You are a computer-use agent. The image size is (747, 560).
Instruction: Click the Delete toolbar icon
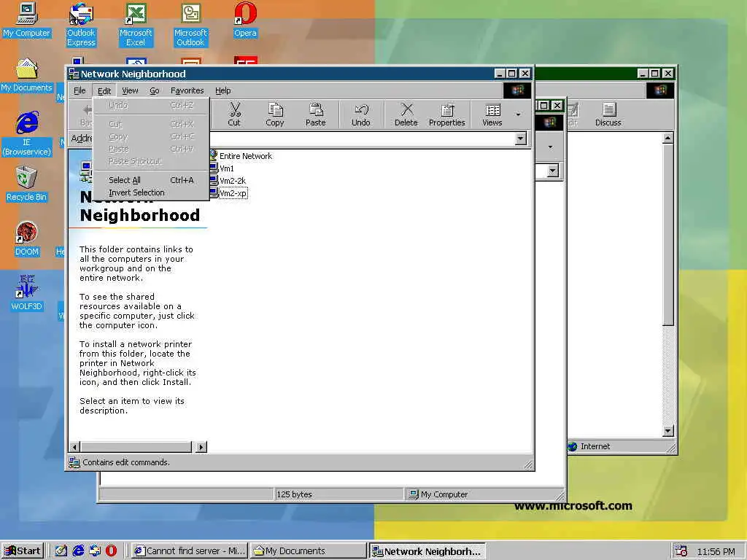[x=406, y=114]
